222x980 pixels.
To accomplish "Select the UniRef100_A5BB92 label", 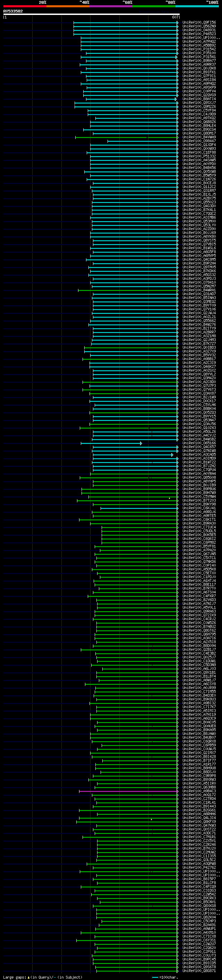I will click(x=199, y=45).
